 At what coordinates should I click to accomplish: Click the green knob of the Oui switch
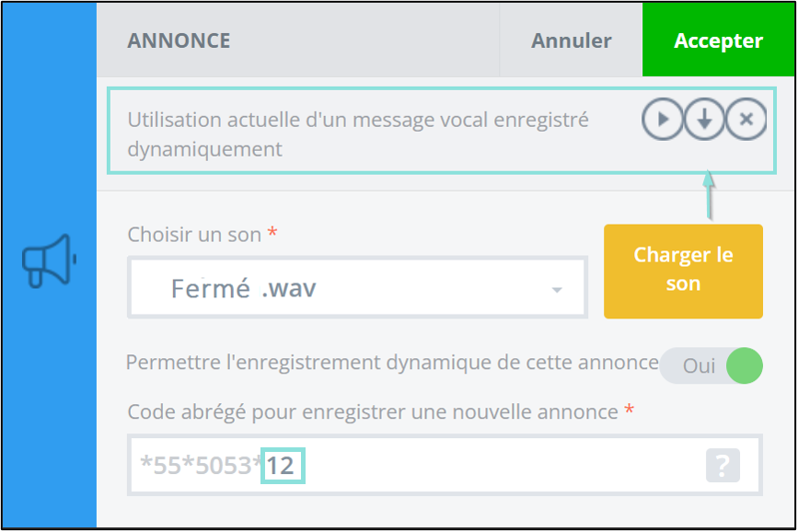pos(744,365)
